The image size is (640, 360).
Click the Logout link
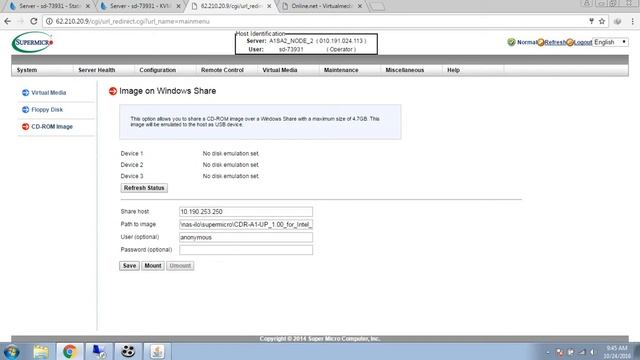(x=583, y=42)
